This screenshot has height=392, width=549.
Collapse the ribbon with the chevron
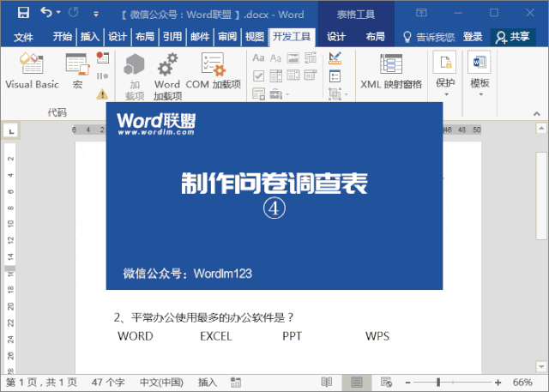pyautogui.click(x=536, y=113)
